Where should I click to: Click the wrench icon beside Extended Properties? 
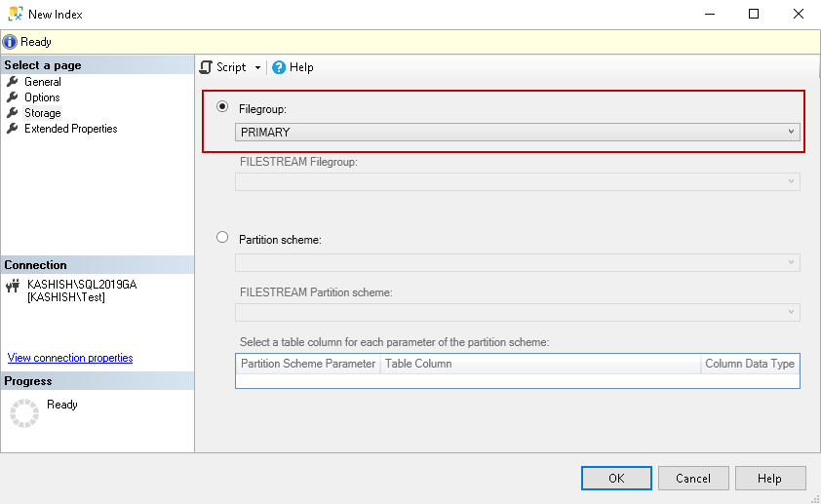pyautogui.click(x=13, y=129)
